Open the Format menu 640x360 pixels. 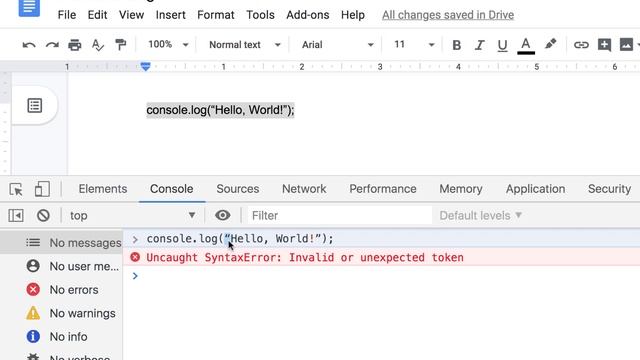216,15
